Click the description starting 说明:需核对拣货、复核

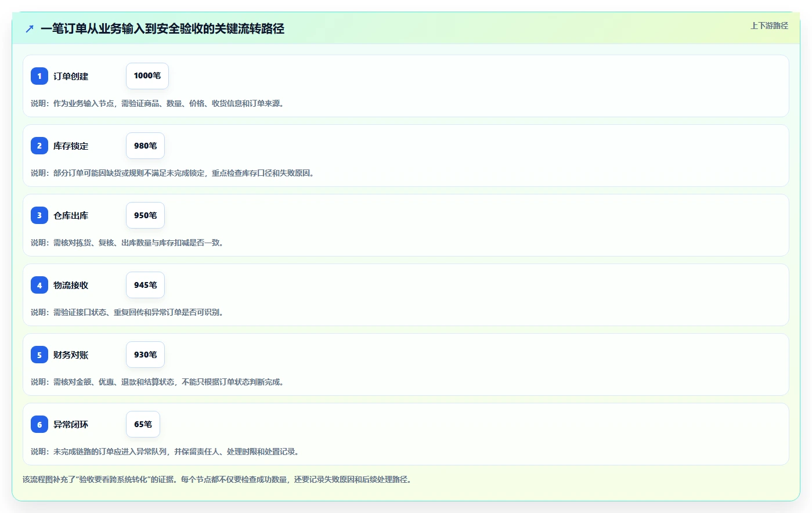(128, 243)
